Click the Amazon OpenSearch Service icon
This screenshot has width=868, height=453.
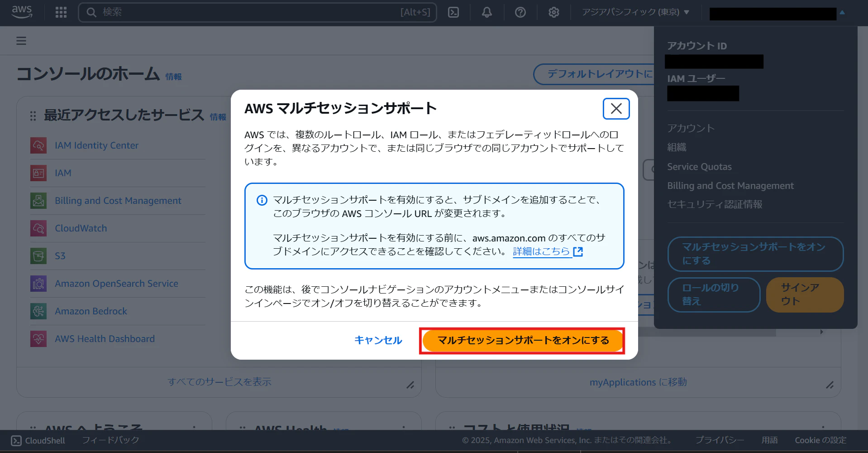pos(38,284)
